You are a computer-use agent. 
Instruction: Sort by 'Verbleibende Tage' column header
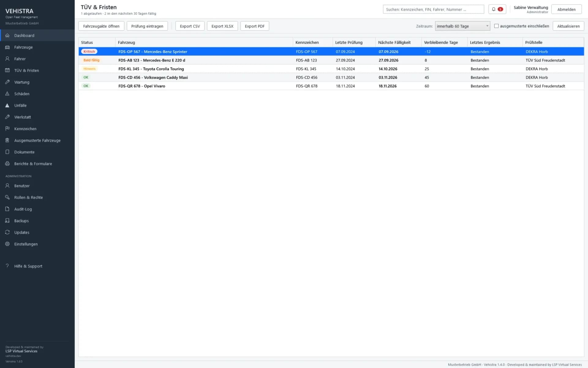tap(444, 42)
